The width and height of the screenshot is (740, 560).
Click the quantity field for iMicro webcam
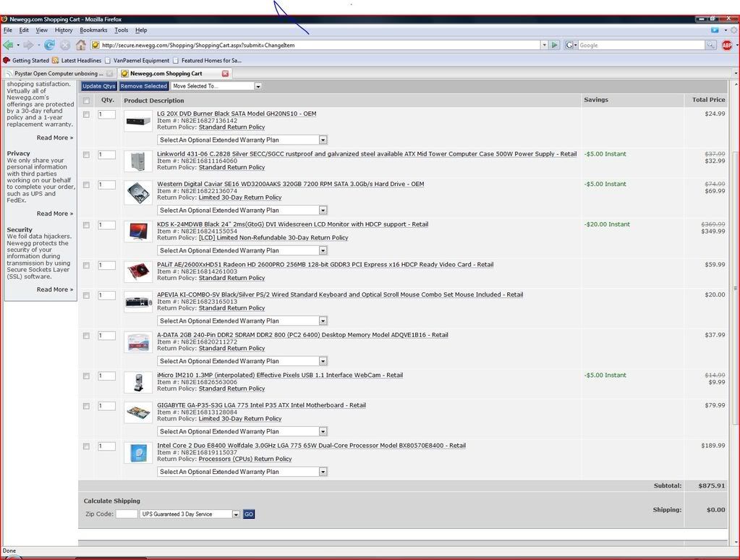coord(106,376)
